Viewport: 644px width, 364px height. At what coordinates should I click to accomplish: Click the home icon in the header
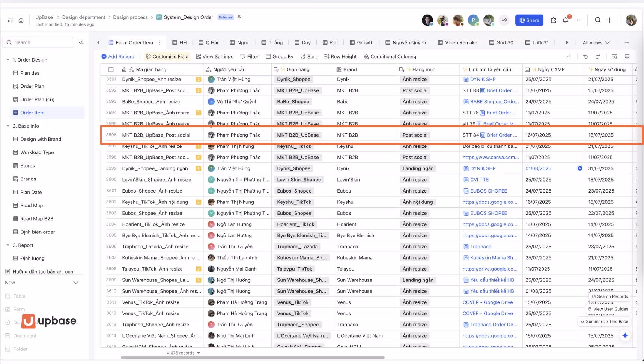point(21,20)
